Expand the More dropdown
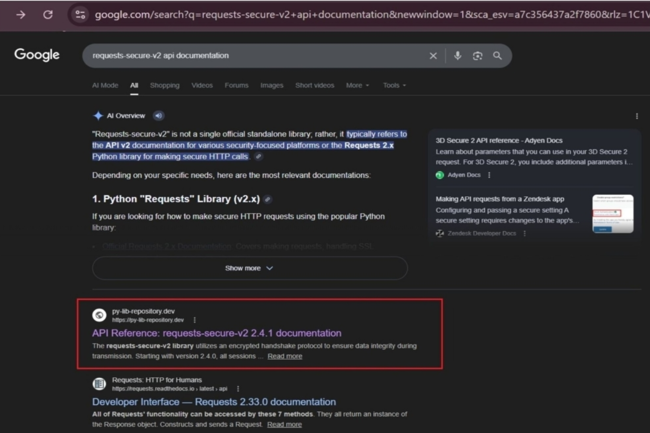This screenshot has width=650, height=433. pyautogui.click(x=357, y=85)
